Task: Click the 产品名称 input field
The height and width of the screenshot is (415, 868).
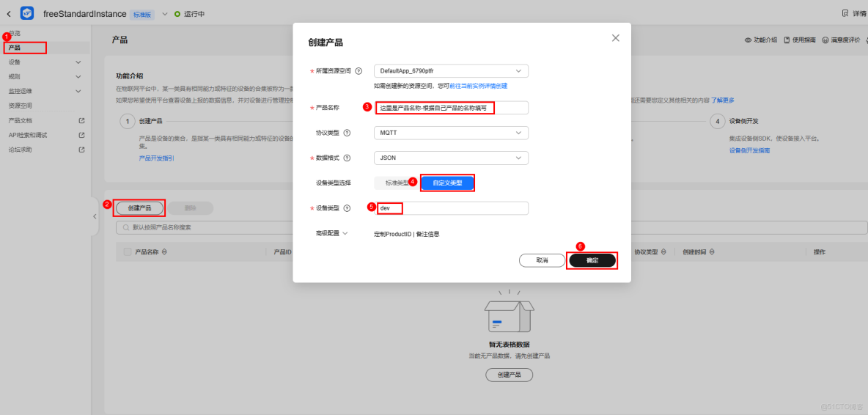Action: click(451, 107)
